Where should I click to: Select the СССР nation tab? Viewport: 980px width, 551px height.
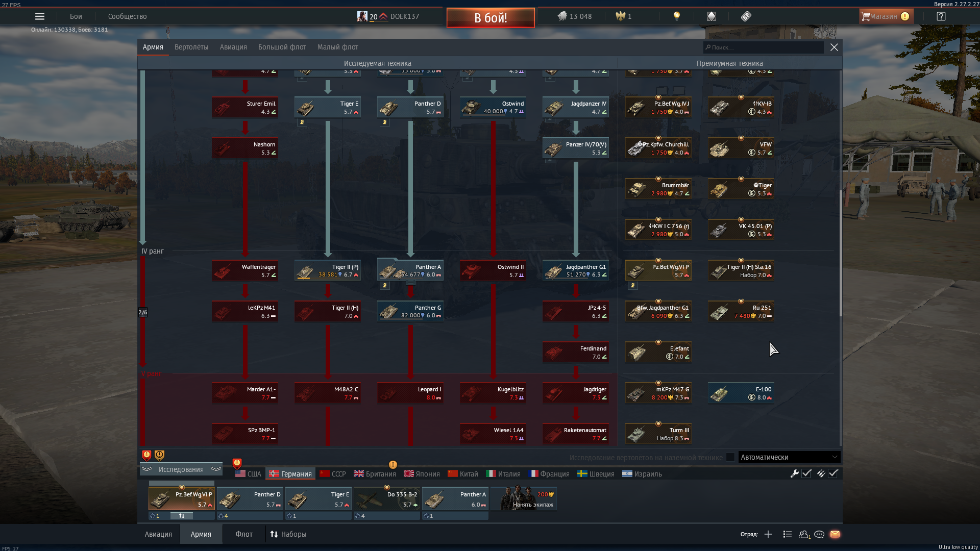coord(333,474)
